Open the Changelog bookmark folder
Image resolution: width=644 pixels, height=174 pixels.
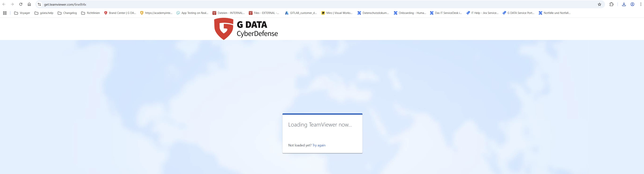(67, 13)
